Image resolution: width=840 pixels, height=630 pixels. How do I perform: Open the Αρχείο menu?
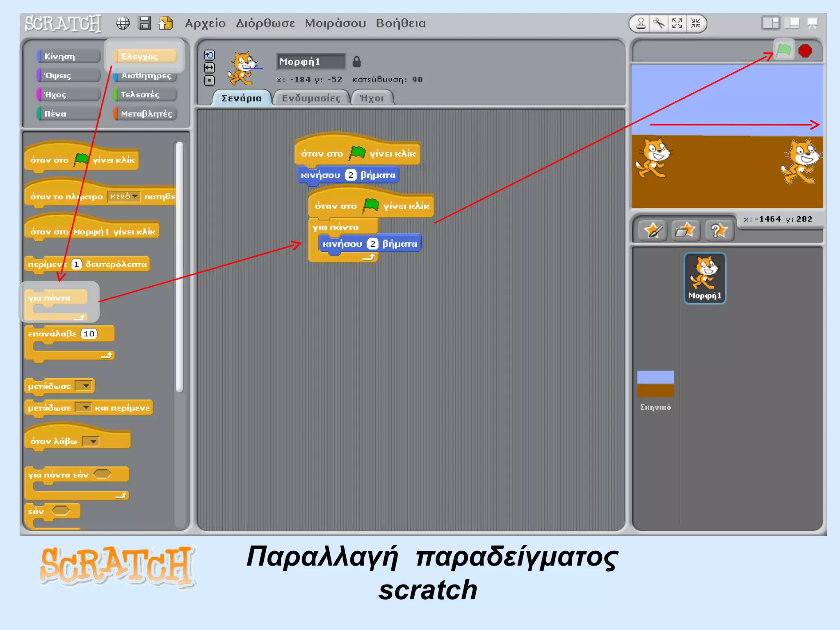(205, 23)
